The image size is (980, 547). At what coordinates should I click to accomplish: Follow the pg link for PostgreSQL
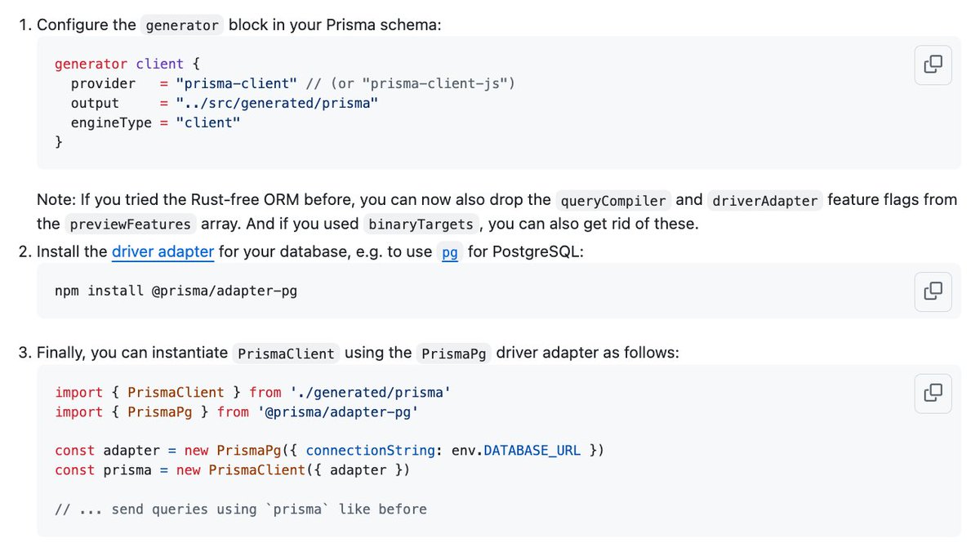pyautogui.click(x=450, y=252)
